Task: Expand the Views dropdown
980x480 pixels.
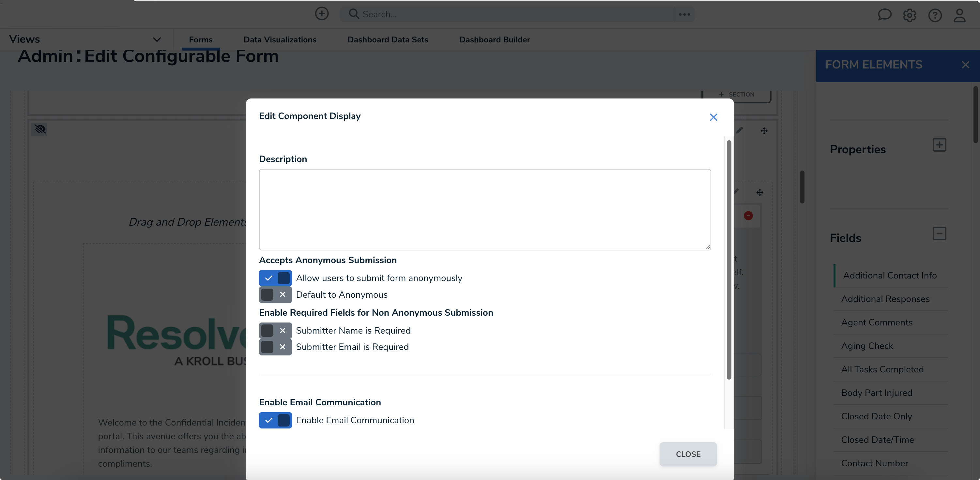Action: point(156,39)
